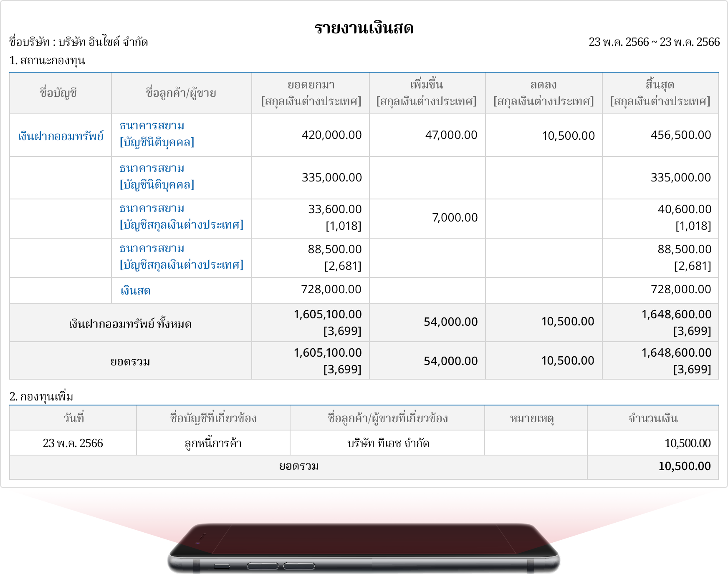Open ธนาคารสยาม link in the 88,500.00 row

[152, 248]
